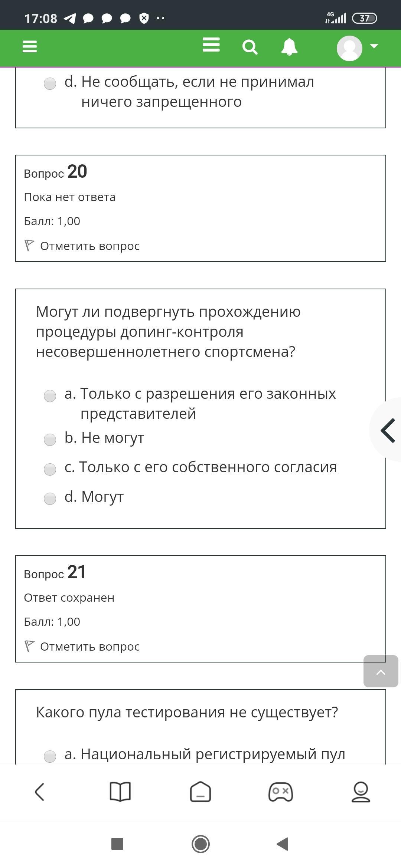Expand the side drawer chevron on right edge

coord(388,430)
